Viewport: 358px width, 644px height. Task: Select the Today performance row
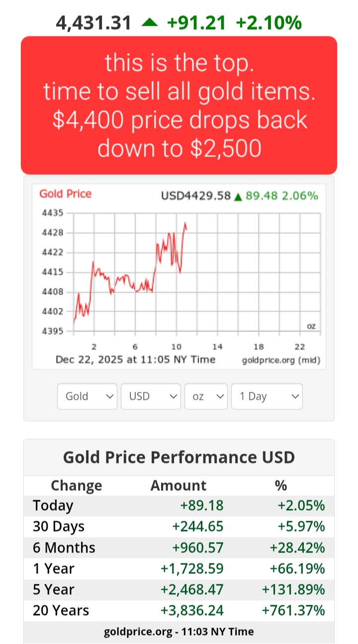pyautogui.click(x=179, y=506)
